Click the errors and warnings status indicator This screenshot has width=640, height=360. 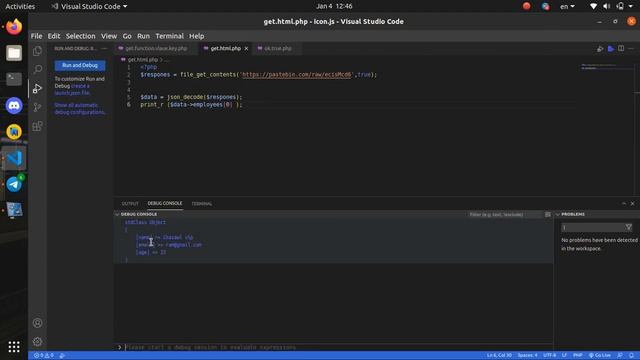[x=44, y=356]
